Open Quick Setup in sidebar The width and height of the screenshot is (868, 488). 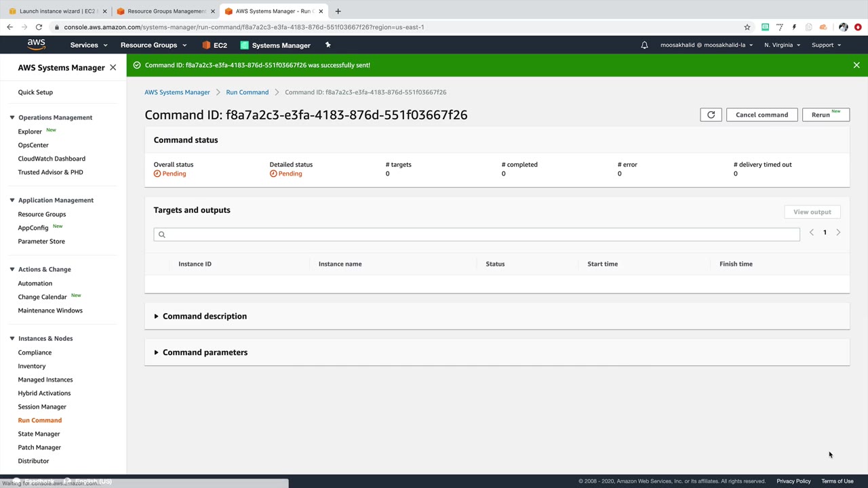[x=35, y=92]
